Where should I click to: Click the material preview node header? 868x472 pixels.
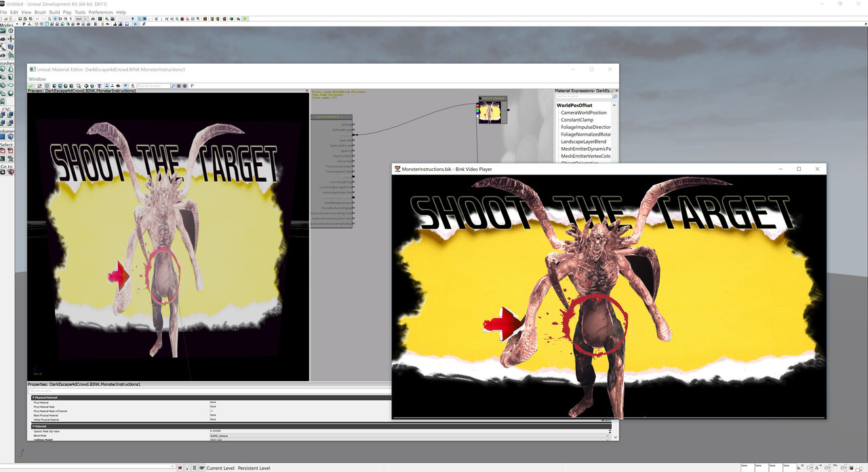tap(331, 117)
